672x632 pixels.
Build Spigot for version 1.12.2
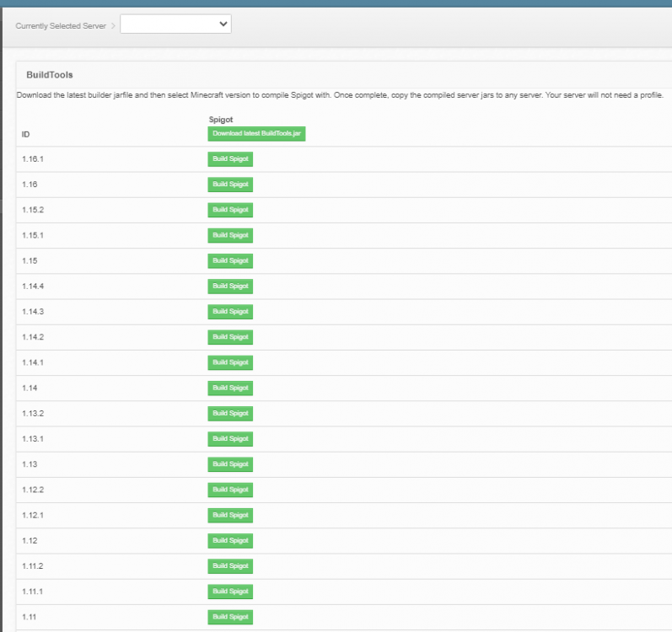(x=230, y=490)
